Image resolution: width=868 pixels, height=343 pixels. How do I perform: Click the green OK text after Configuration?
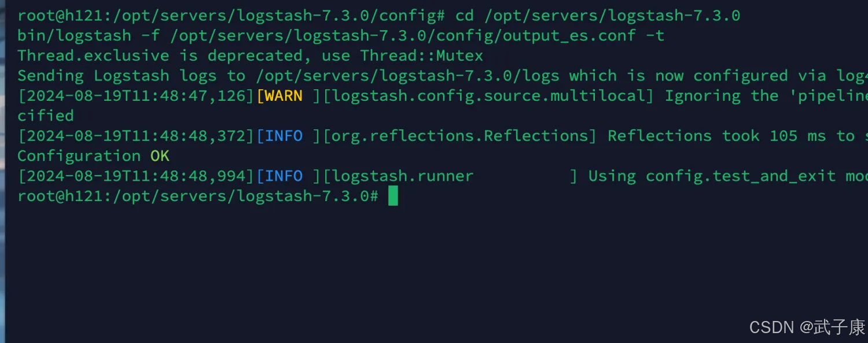click(160, 156)
